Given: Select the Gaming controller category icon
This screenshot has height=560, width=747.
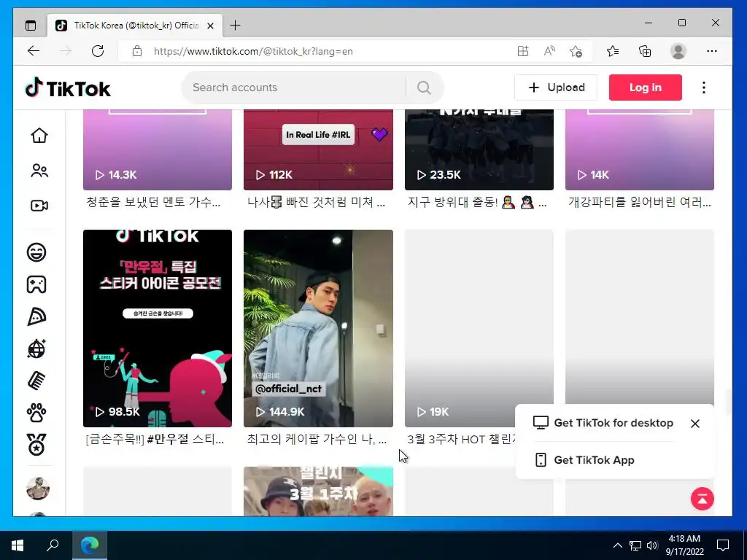Looking at the screenshot, I should [36, 284].
